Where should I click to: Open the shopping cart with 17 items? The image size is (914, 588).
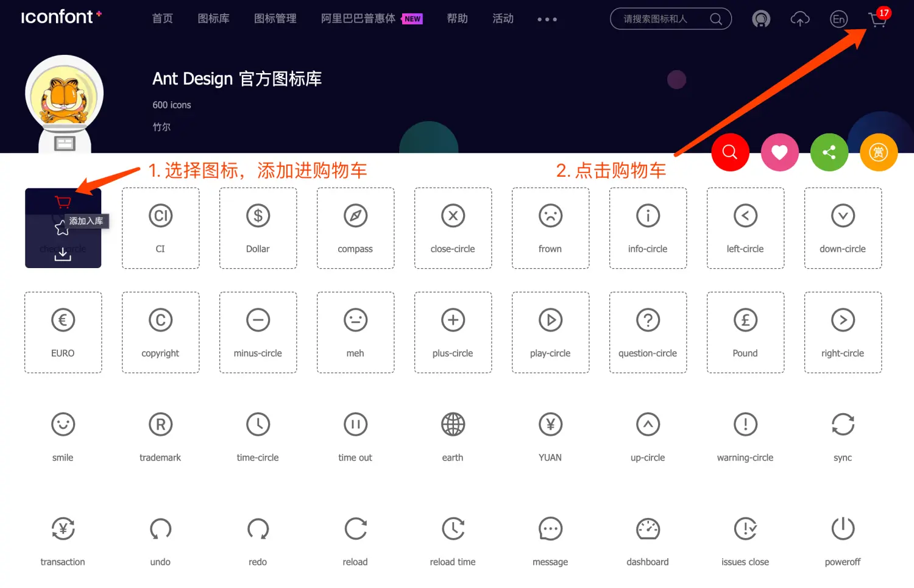click(879, 18)
